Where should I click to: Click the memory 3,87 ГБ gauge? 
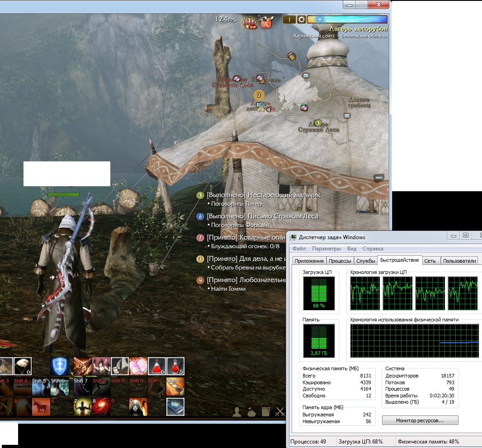tap(319, 341)
